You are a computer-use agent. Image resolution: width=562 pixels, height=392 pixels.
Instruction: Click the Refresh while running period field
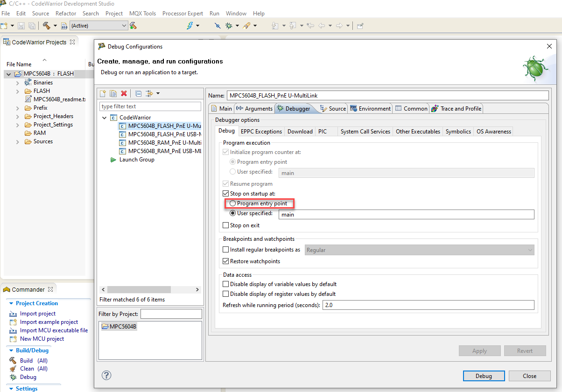(x=428, y=305)
